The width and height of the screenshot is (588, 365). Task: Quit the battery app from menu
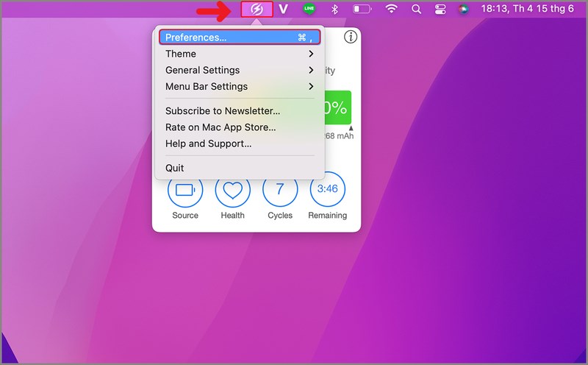point(175,168)
